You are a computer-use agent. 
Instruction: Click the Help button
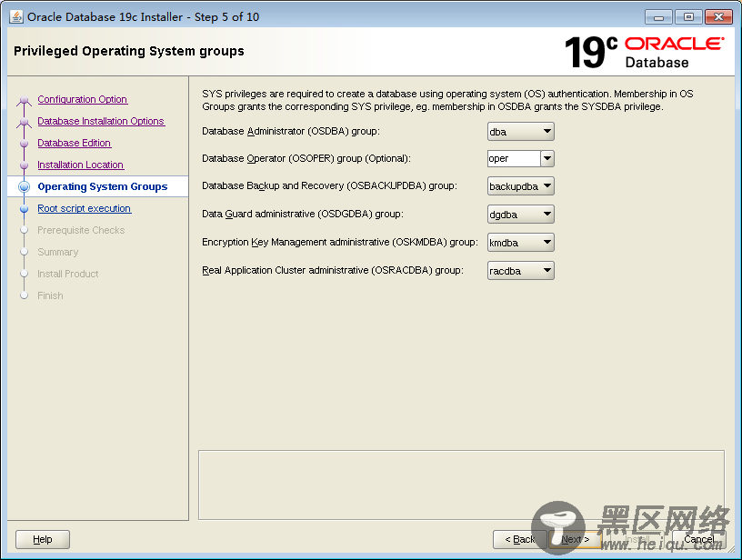[x=43, y=539]
